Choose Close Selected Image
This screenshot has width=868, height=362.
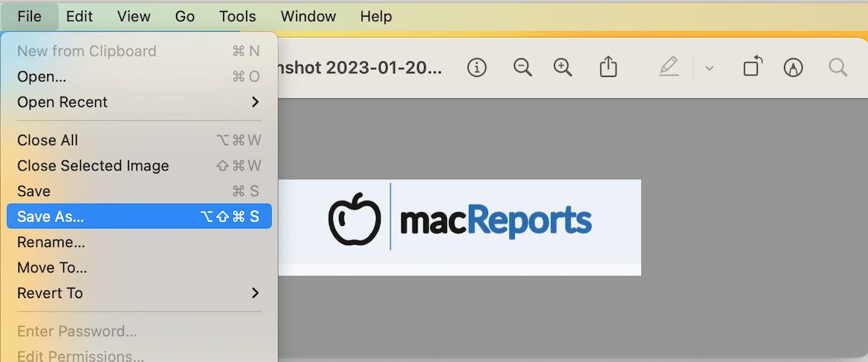pos(93,166)
